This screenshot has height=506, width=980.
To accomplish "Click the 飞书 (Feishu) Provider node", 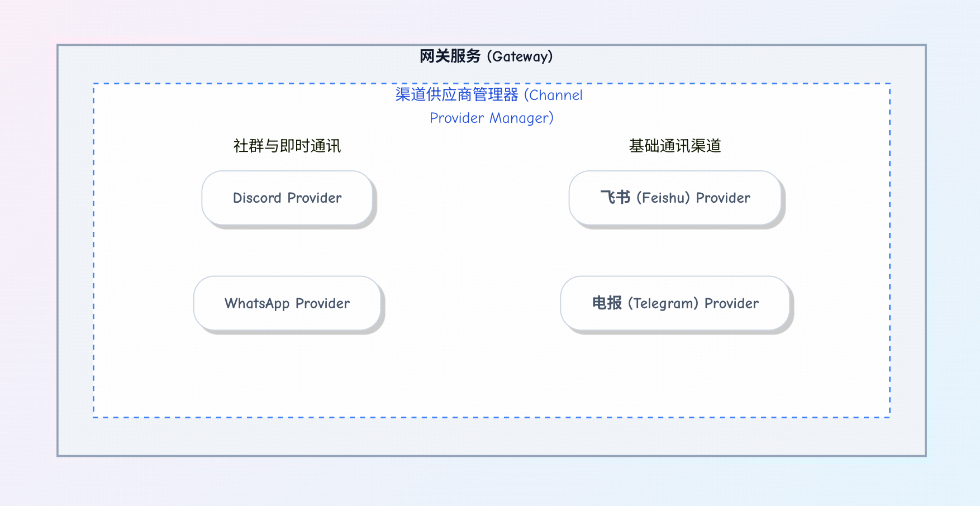I will pyautogui.click(x=674, y=198).
